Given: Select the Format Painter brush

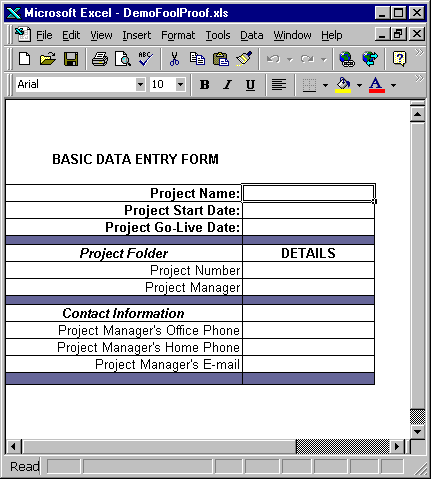Looking at the screenshot, I should (x=244, y=59).
